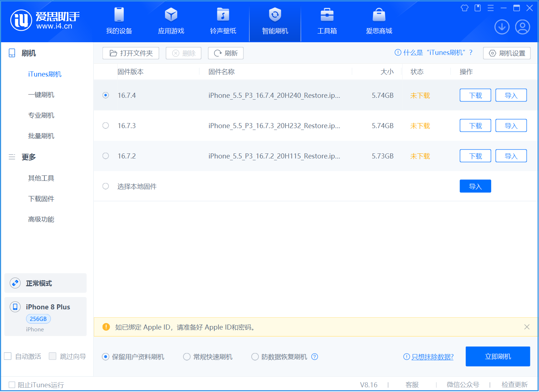
Task: Select 一键刷机 in the sidebar
Action: point(41,95)
